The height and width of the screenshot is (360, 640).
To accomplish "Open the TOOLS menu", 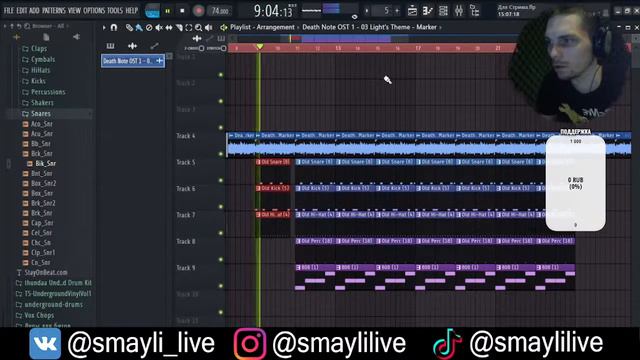I will click(x=115, y=11).
